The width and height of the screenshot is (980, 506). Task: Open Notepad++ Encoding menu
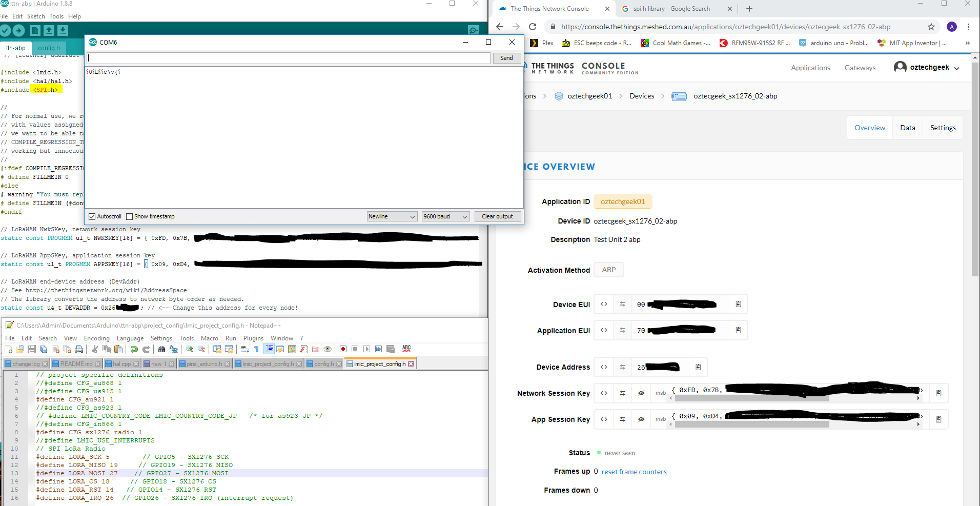click(97, 338)
